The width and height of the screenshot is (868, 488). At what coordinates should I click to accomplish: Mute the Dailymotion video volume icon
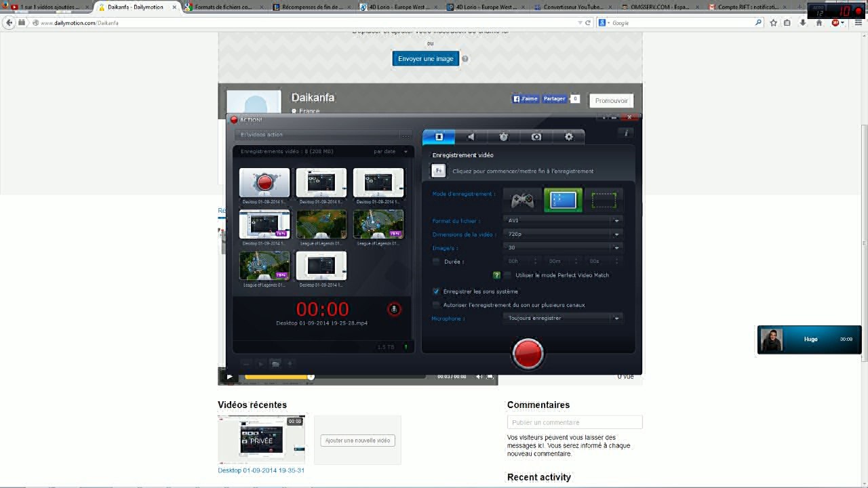click(x=479, y=377)
